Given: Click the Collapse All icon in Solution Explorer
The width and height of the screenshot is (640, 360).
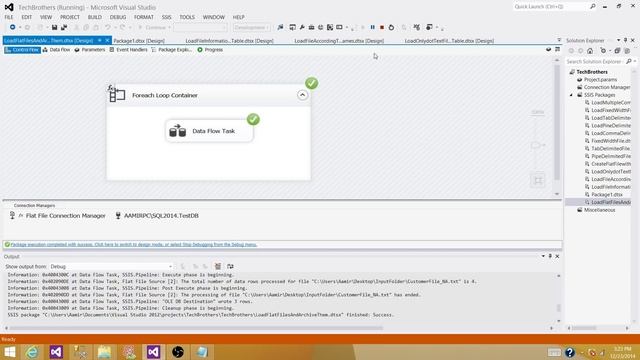Looking at the screenshot, I should coord(618,51).
